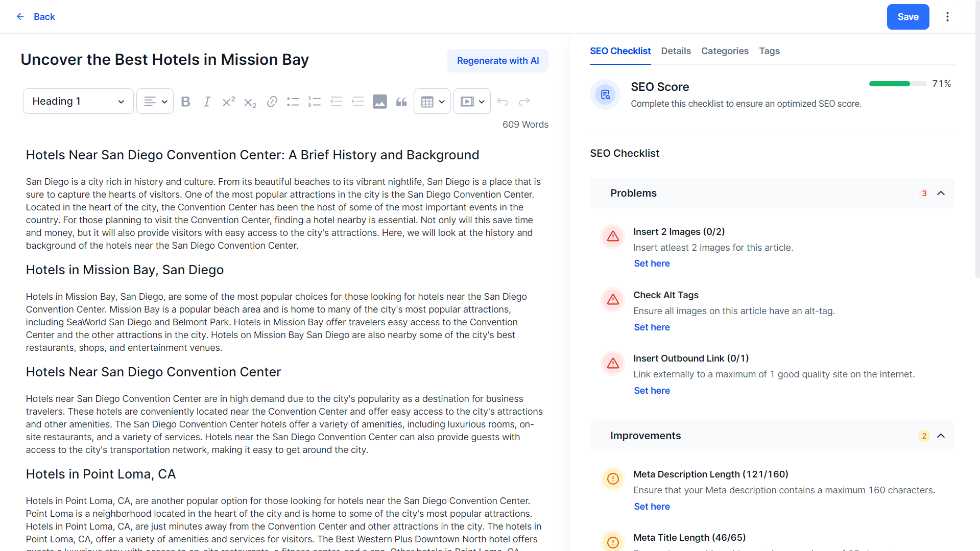Image resolution: width=980 pixels, height=551 pixels.
Task: Insert an image into the article
Action: click(380, 102)
